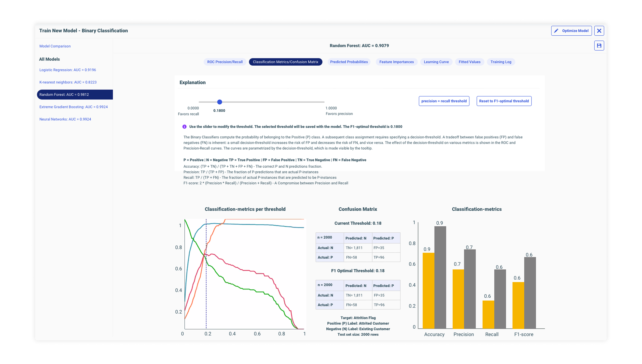Open the Fitted Values tab
Viewport: 642px width, 364px height.
pos(469,62)
